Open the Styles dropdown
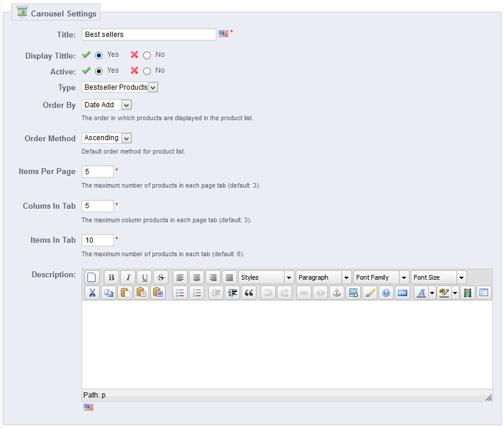Viewport: 504px width, 428px height. click(266, 277)
